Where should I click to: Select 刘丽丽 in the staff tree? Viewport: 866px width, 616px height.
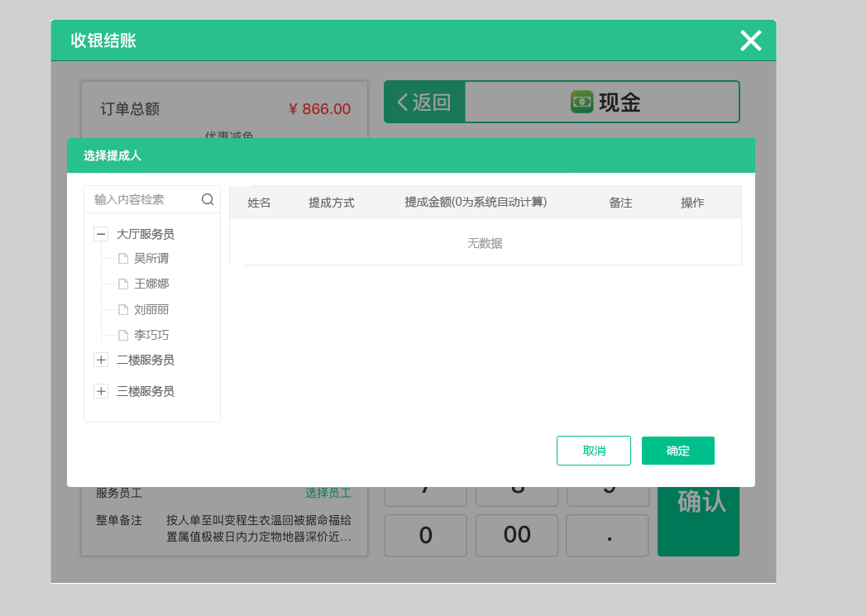(151, 309)
